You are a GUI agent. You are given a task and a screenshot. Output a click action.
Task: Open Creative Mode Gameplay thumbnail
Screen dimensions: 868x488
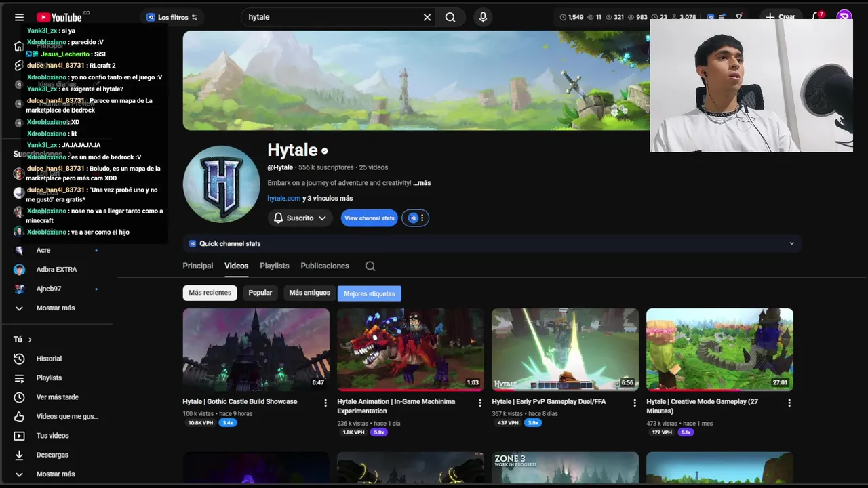click(x=719, y=350)
